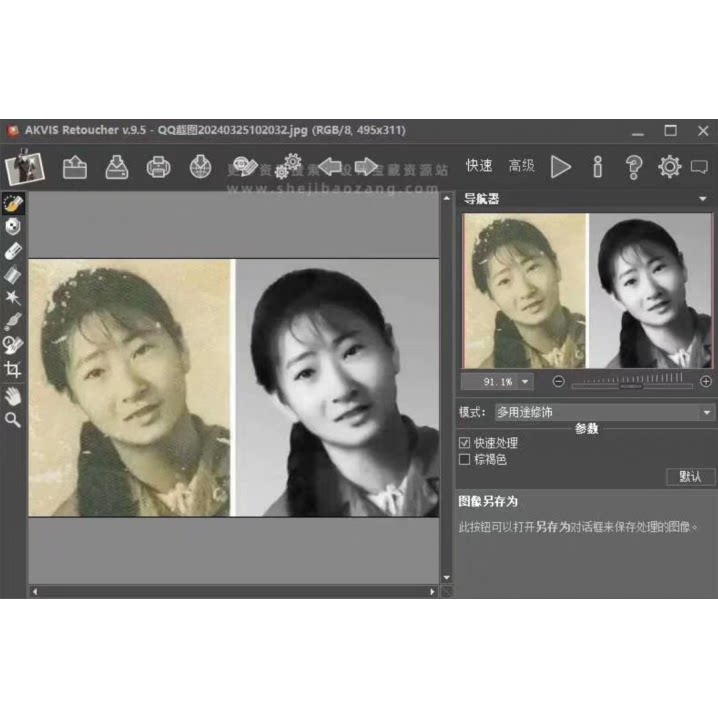The height and width of the screenshot is (718, 718).
Task: Toggle the 快速处理 checkbox
Action: pyautogui.click(x=464, y=442)
